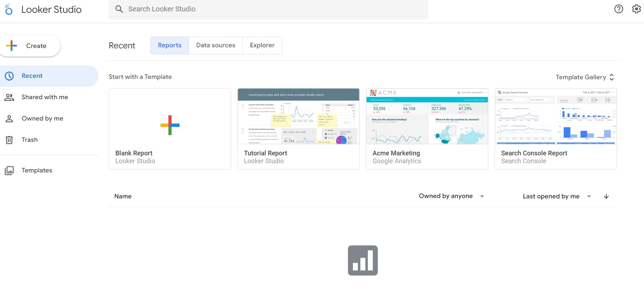Click the Start with a Template heading
Image resolution: width=644 pixels, height=294 pixels.
pyautogui.click(x=140, y=77)
